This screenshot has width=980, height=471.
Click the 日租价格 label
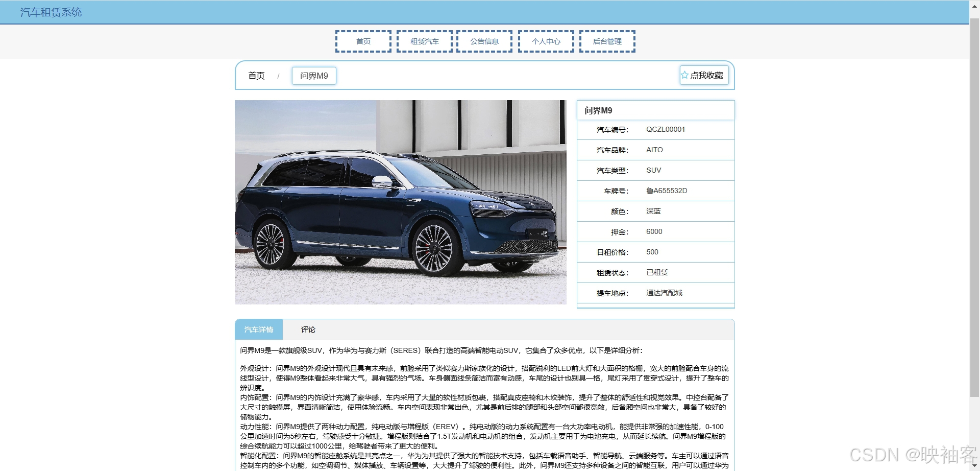pos(612,252)
